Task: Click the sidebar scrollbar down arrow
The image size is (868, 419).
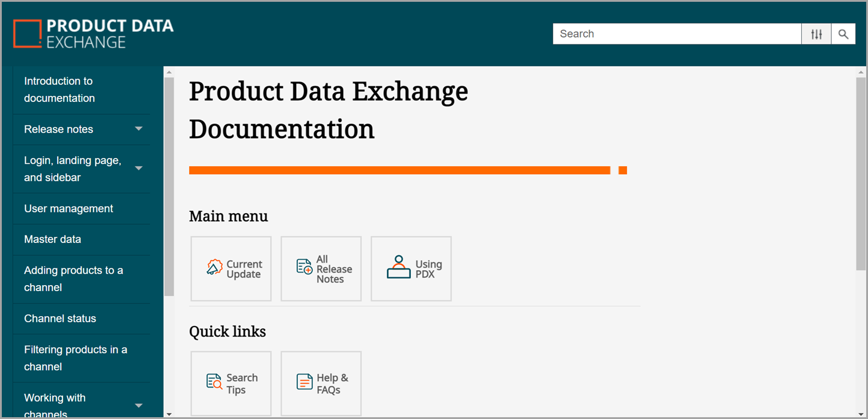Action: [x=169, y=414]
